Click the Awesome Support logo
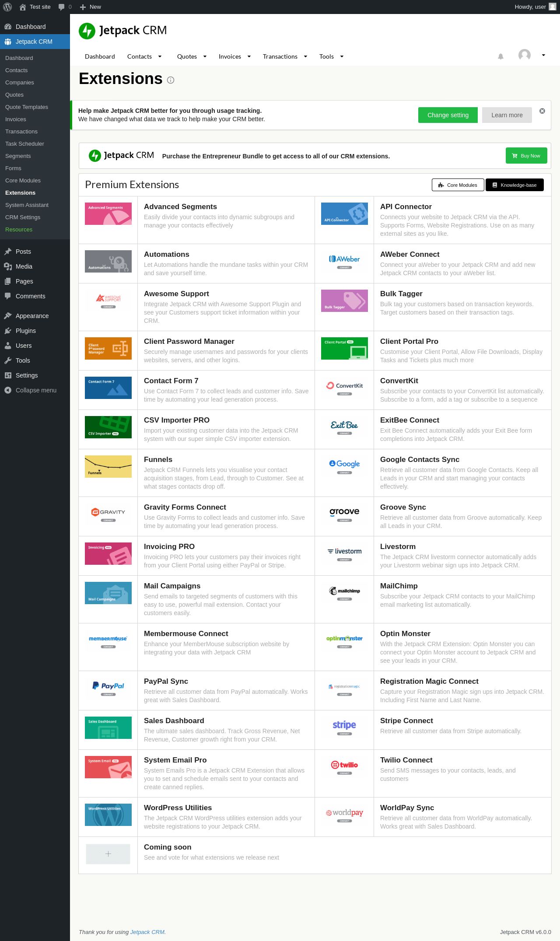This screenshot has height=941, width=560. [108, 301]
